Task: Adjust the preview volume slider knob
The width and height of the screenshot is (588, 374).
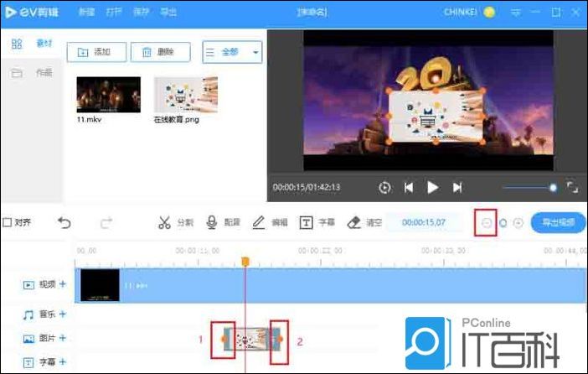Action: pos(553,187)
